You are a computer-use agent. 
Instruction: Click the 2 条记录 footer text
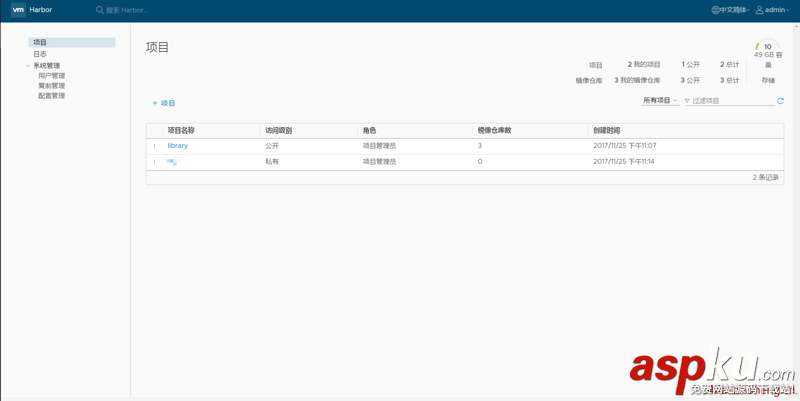(766, 178)
